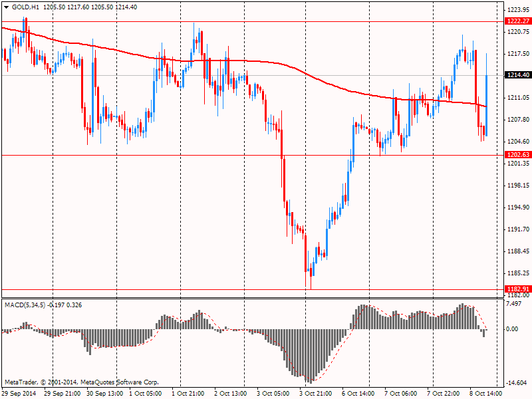532x399 pixels.
Task: Click the current price label 1214.40
Action: coord(518,75)
